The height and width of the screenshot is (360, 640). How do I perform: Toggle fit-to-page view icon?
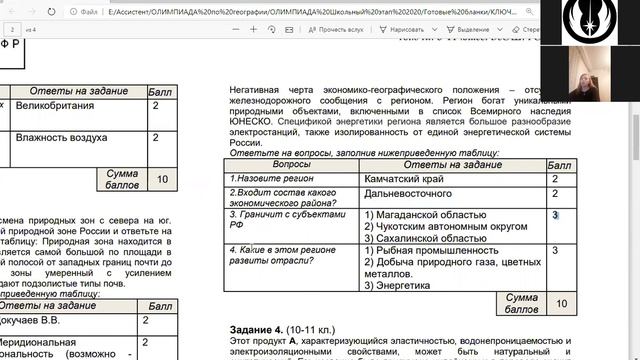tap(289, 29)
